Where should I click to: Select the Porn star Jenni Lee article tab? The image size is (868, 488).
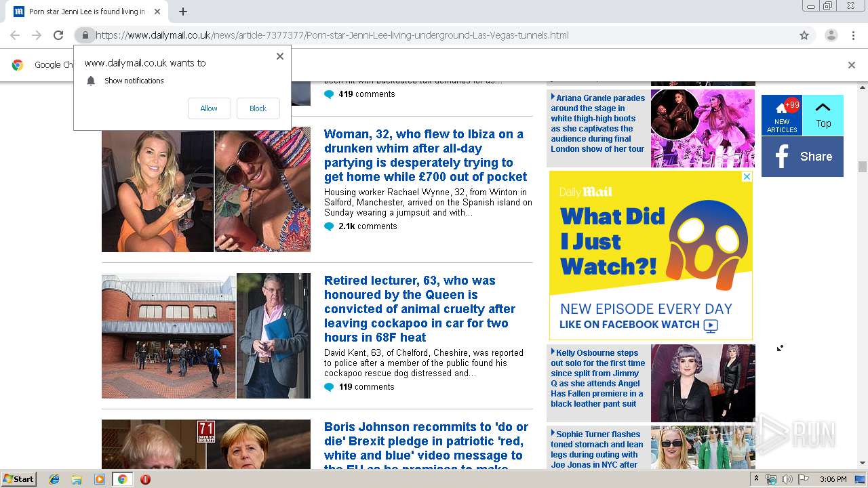pyautogui.click(x=87, y=12)
